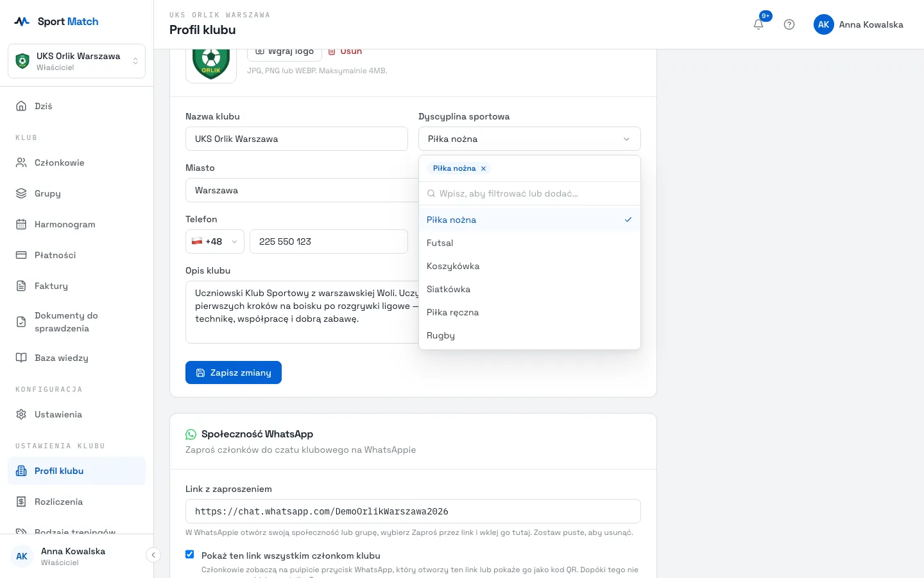Click the Faktury document icon
Screen dimensions: 924x578
(21, 286)
